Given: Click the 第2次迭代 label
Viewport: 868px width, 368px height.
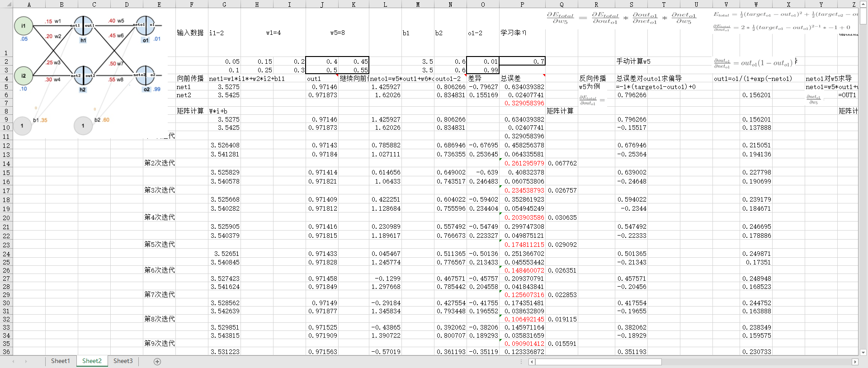Looking at the screenshot, I should pyautogui.click(x=159, y=163).
